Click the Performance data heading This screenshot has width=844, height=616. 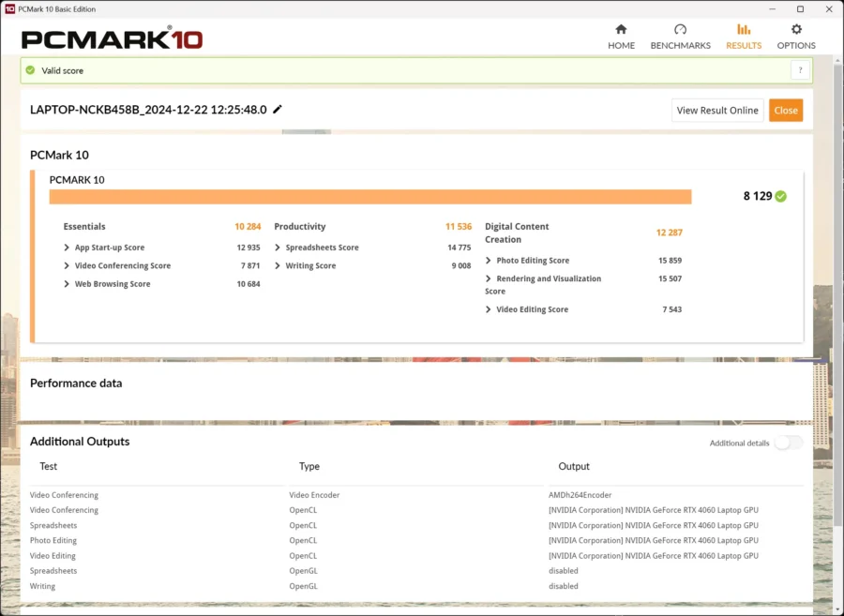[x=76, y=383]
